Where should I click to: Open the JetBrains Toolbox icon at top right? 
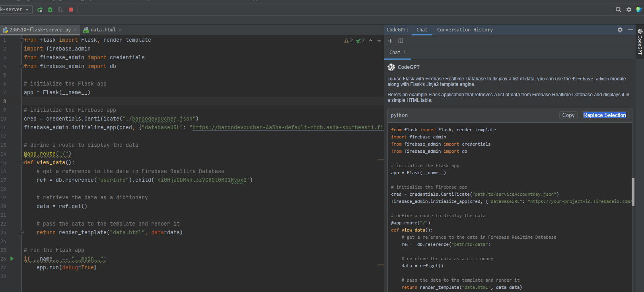pos(639,10)
